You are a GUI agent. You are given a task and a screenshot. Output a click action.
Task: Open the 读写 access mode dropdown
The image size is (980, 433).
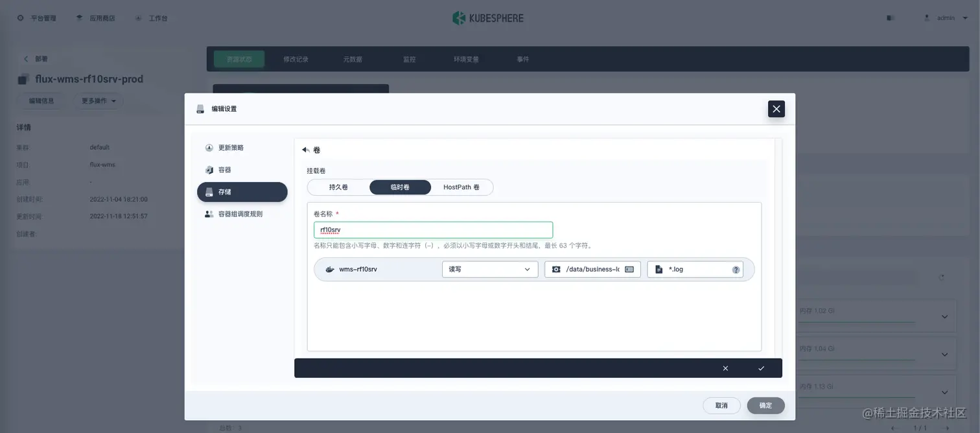click(x=490, y=269)
